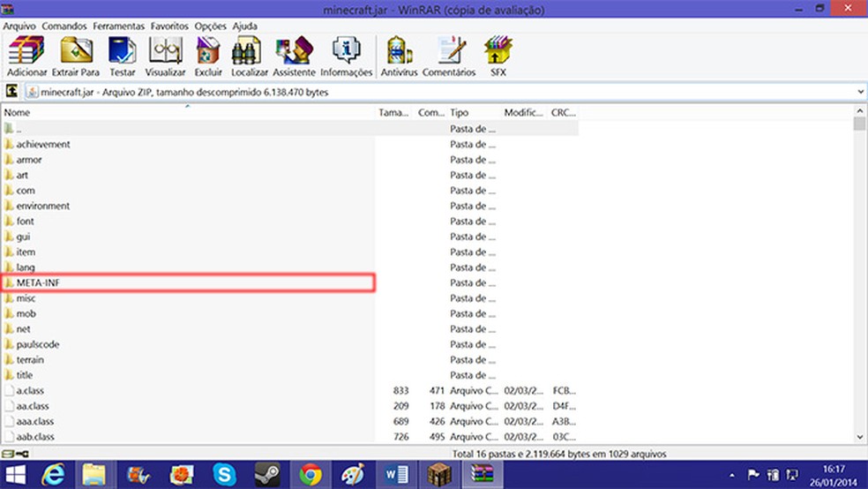Screen dimensions: 868x489
Task: Open Google Chrome from taskbar
Action: point(310,475)
